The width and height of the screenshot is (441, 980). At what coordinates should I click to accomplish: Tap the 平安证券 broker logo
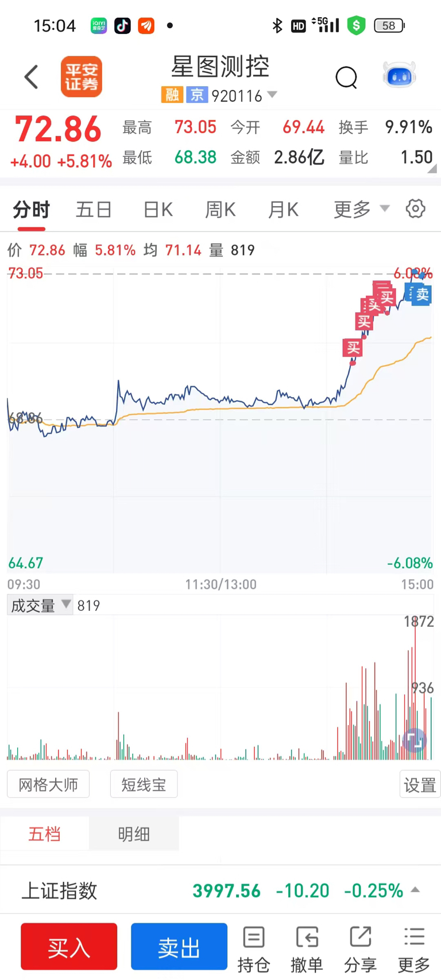tap(81, 77)
